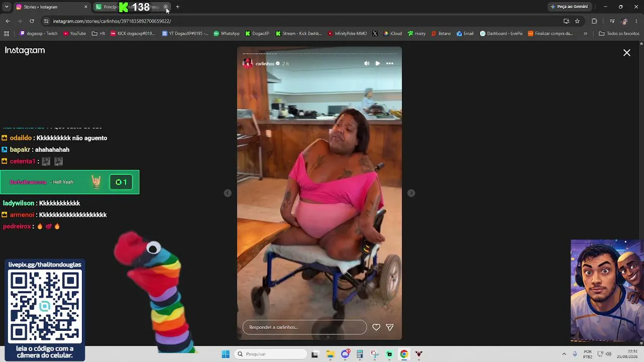Open the YouTube bookmark
Viewport: 644px width, 362px height.
74,34
